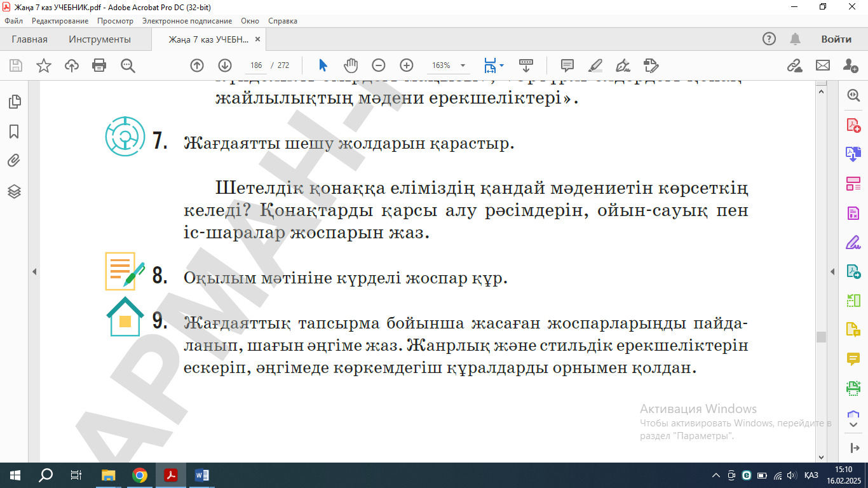The width and height of the screenshot is (868, 488).
Task: Expand the fit page options dropdown
Action: click(x=502, y=65)
